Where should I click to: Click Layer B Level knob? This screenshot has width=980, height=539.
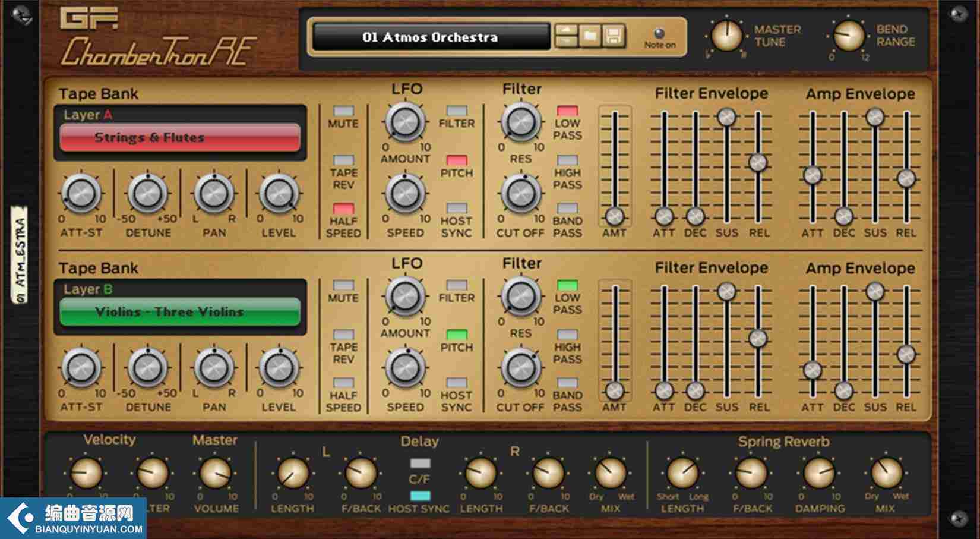[x=279, y=368]
